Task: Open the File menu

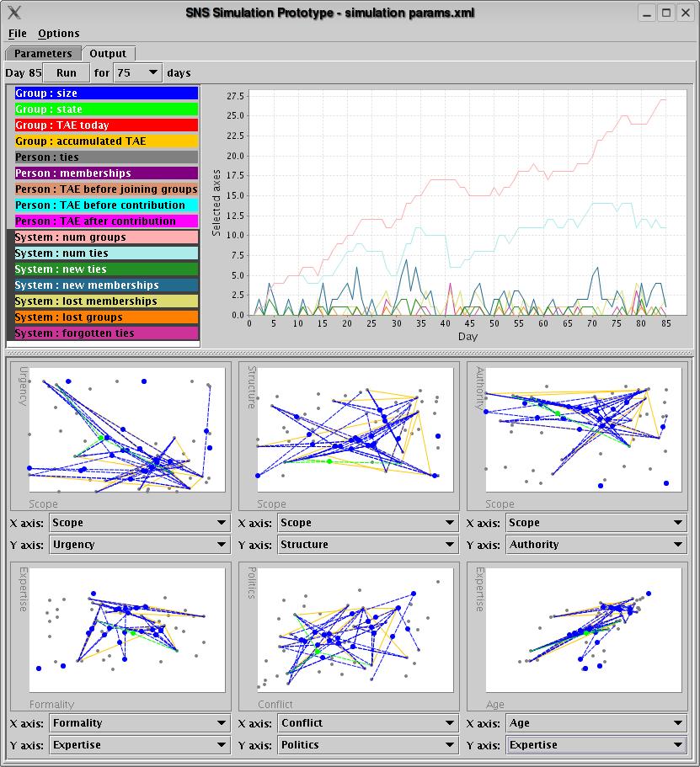Action: click(17, 34)
